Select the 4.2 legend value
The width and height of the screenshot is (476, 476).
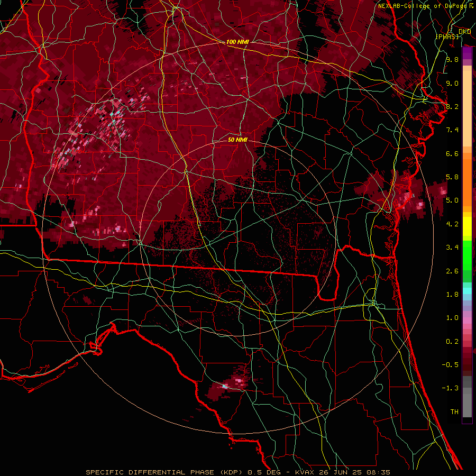click(452, 224)
